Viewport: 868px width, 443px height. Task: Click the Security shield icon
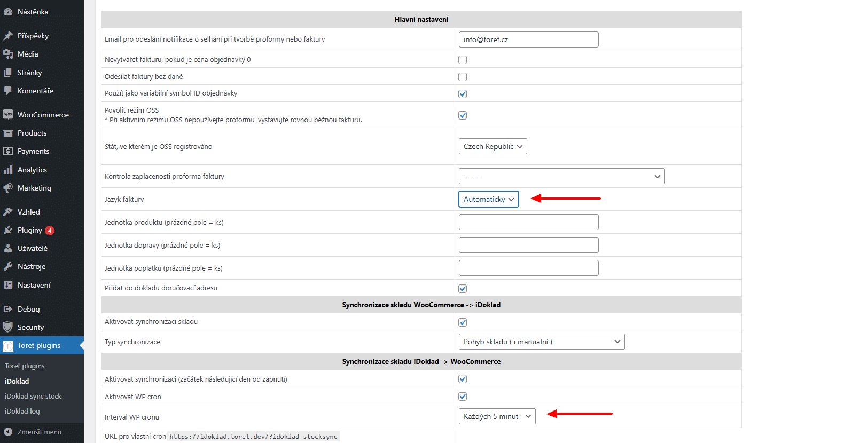[x=8, y=327]
